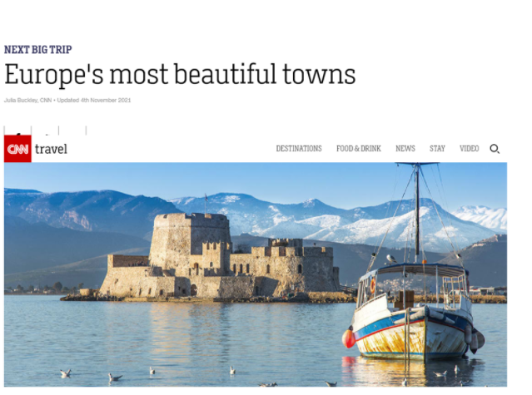Open the CNN travel wordmark link

click(x=51, y=149)
